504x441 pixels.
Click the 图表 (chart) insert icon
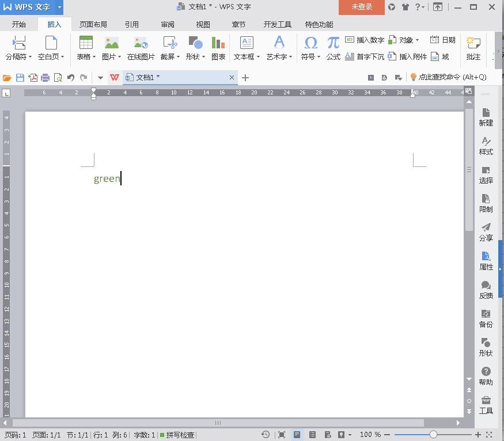pyautogui.click(x=218, y=48)
